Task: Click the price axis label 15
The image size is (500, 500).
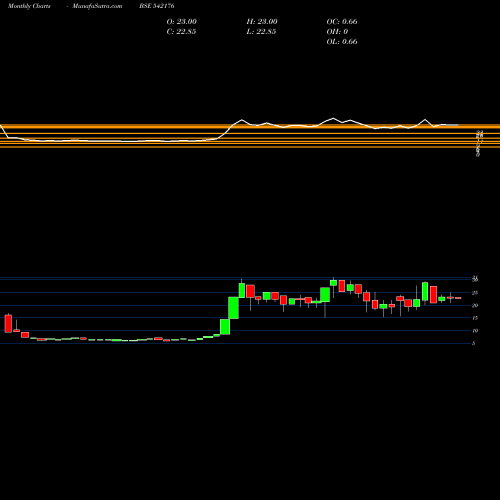Action: point(475,318)
